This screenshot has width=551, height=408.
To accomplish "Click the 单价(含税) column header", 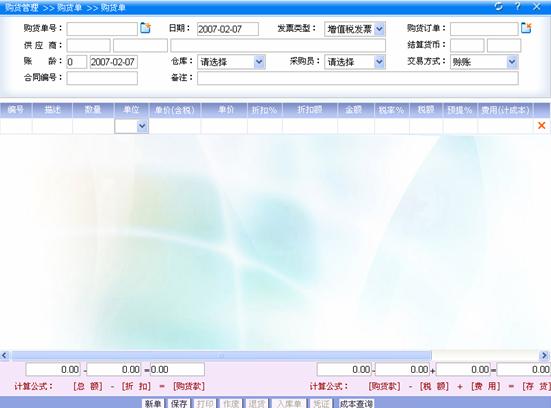I will (x=175, y=110).
